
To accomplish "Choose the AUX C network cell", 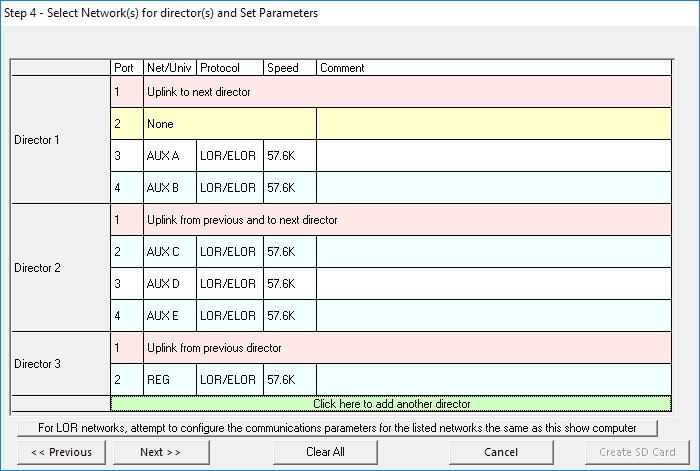I will tap(169, 252).
